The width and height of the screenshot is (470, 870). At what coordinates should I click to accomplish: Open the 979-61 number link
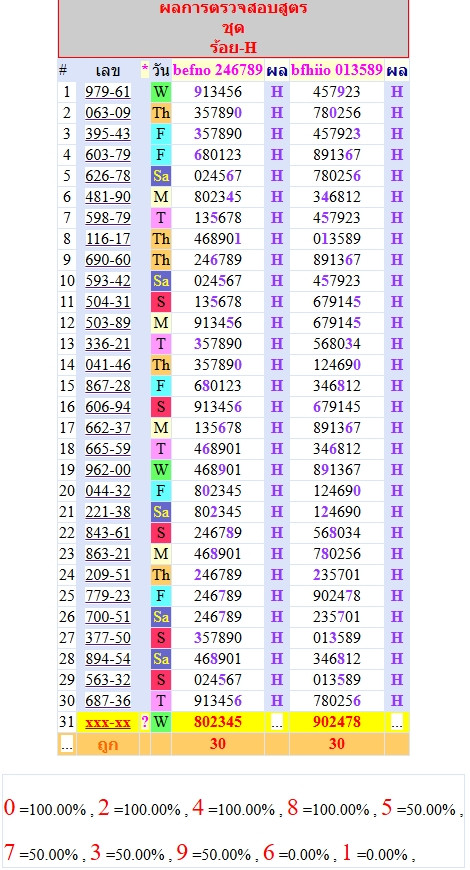(x=108, y=92)
